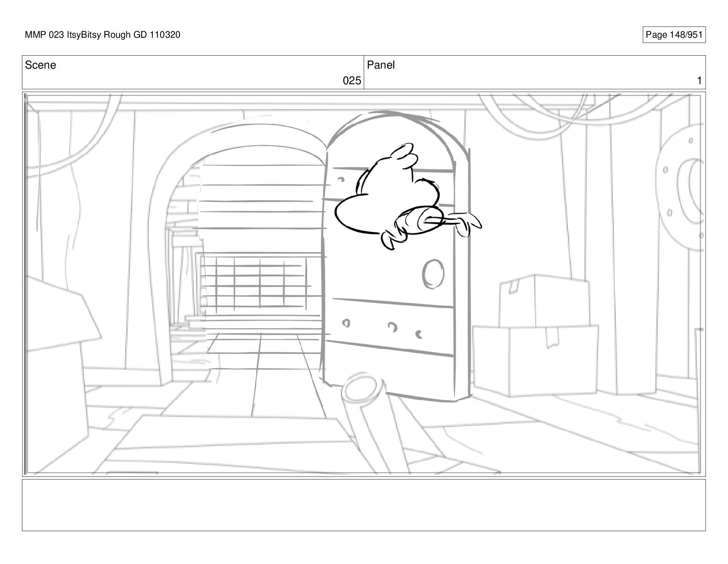Click the 'Panel' header label
This screenshot has height=564, width=728.
(x=381, y=65)
